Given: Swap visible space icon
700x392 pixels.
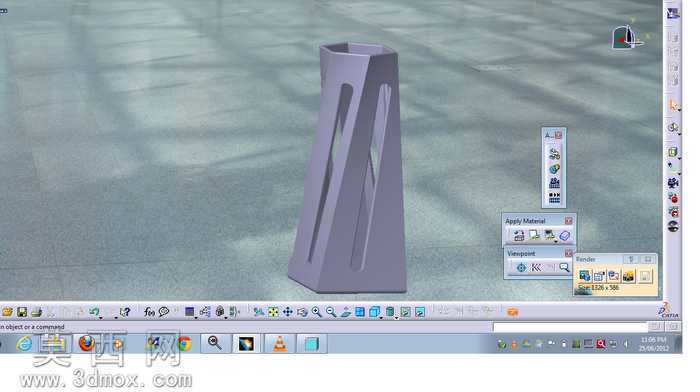Looking at the screenshot, I should (420, 312).
